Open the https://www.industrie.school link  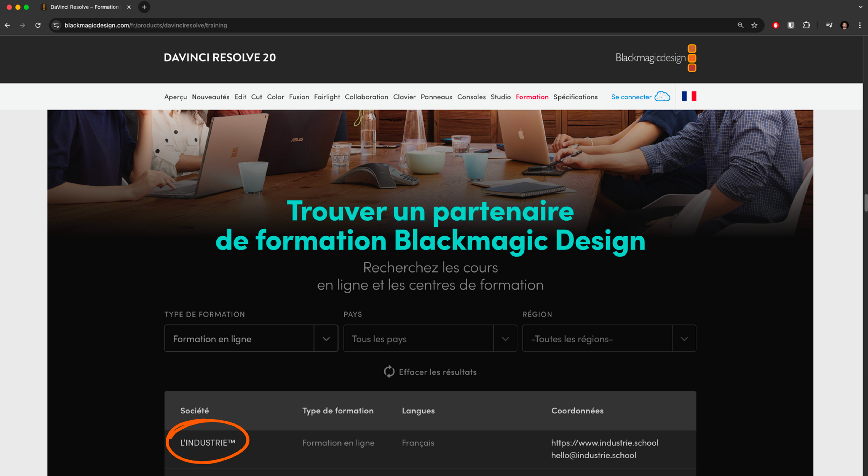(605, 443)
